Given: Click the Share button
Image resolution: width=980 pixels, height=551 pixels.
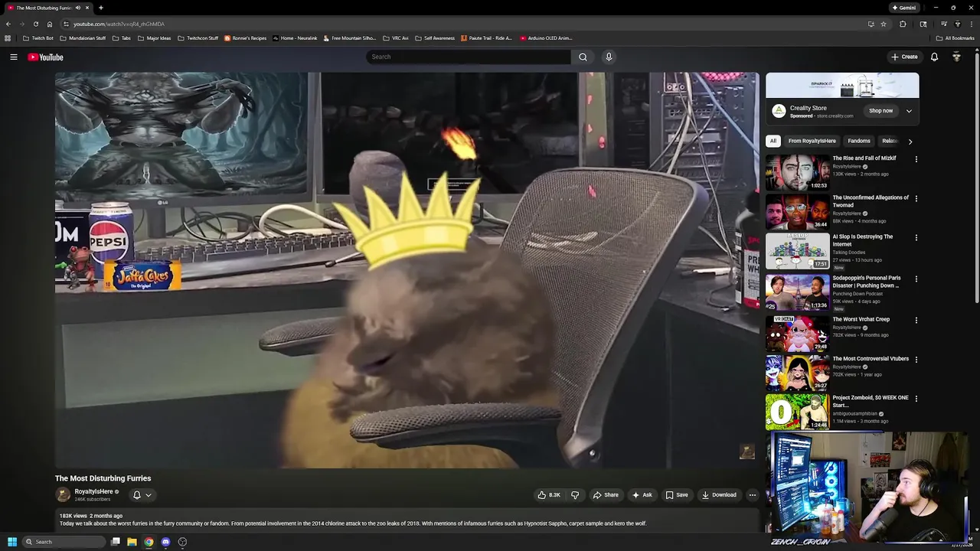Looking at the screenshot, I should pyautogui.click(x=606, y=495).
